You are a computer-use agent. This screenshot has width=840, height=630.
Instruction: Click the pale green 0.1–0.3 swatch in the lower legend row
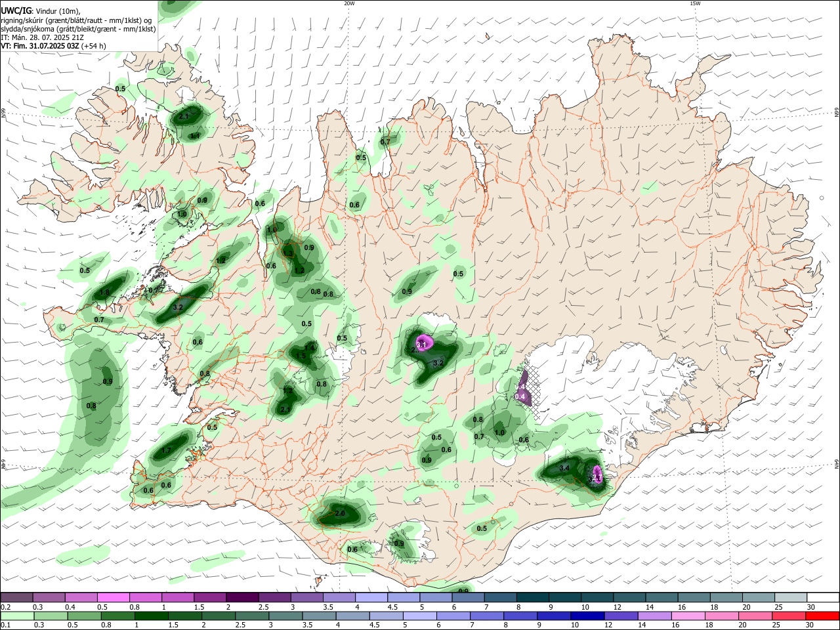[18, 616]
